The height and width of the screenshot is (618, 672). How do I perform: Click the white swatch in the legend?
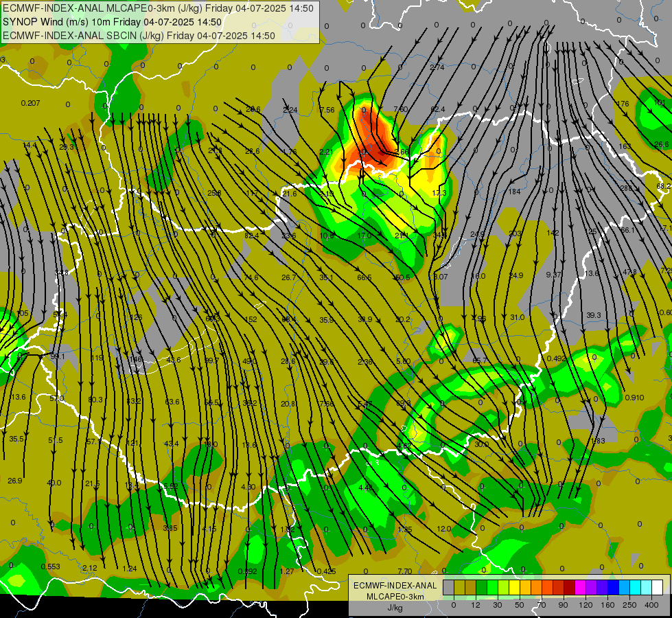click(658, 588)
